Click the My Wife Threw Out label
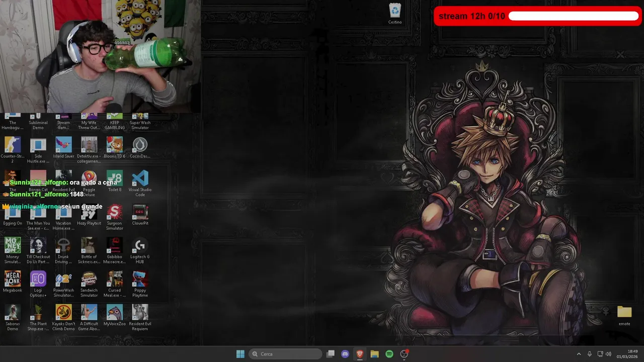The image size is (644, 362). (89, 125)
